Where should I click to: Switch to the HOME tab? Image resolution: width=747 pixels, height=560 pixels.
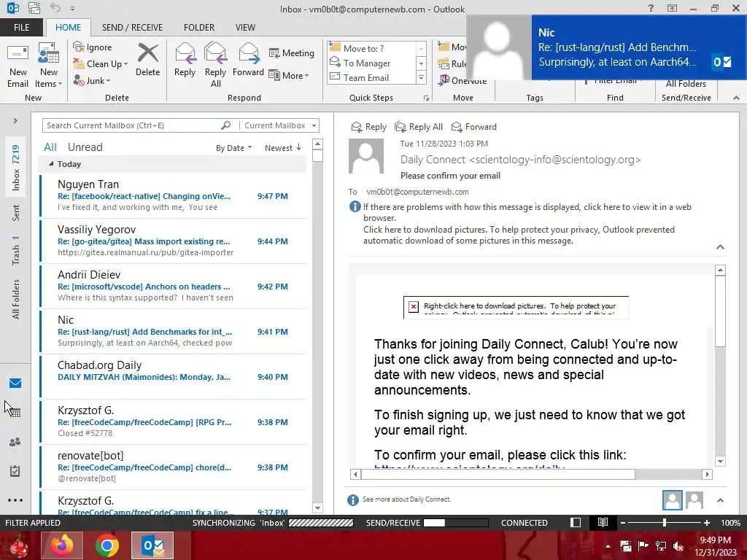(x=68, y=27)
